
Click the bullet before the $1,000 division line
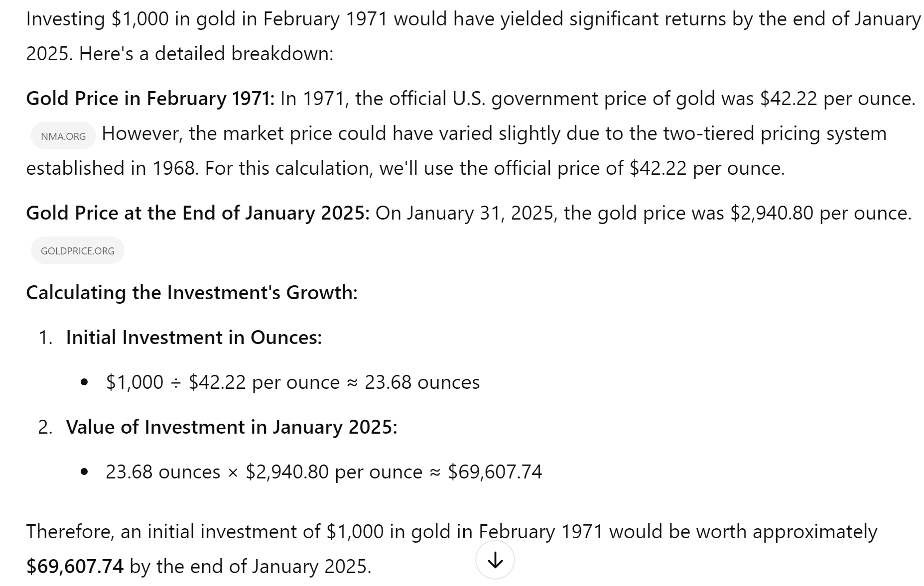[85, 382]
